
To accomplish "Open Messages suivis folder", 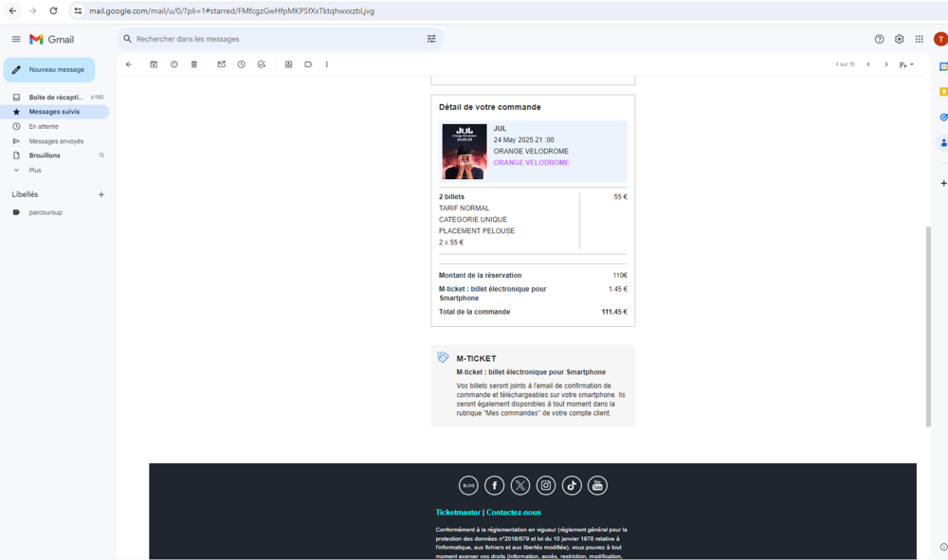I will (54, 112).
